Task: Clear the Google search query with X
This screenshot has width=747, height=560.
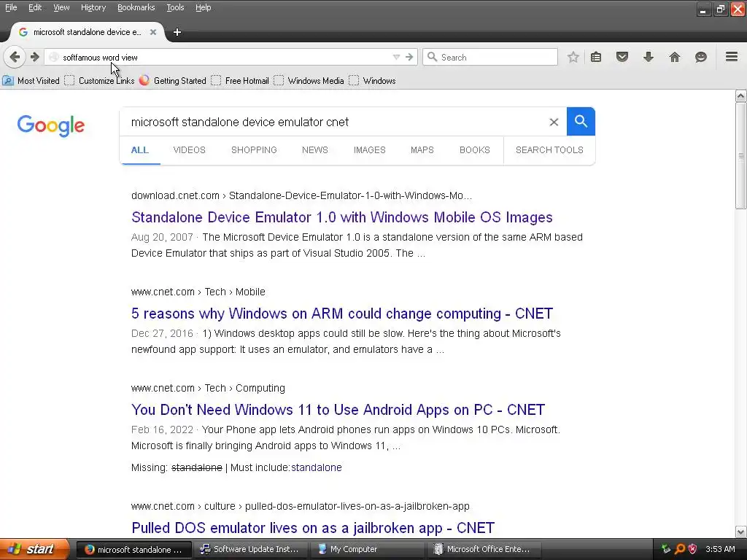Action: [554, 122]
